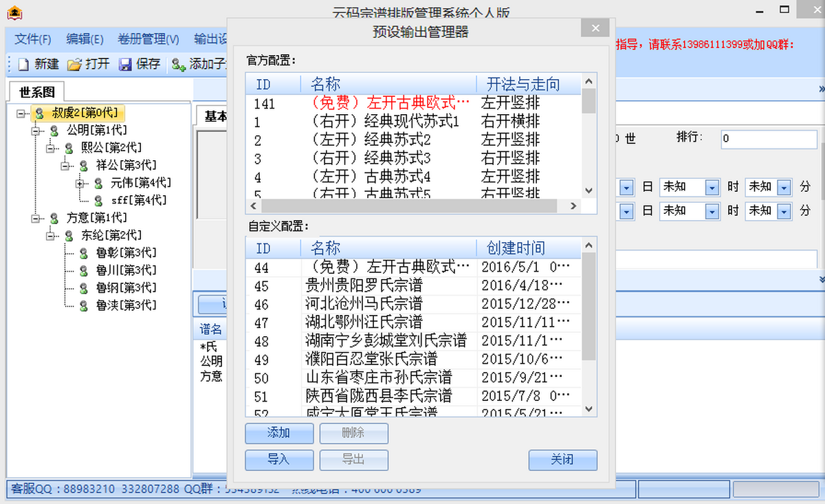Select the 基本 tab behind the dialog
The height and width of the screenshot is (504, 825).
click(213, 117)
